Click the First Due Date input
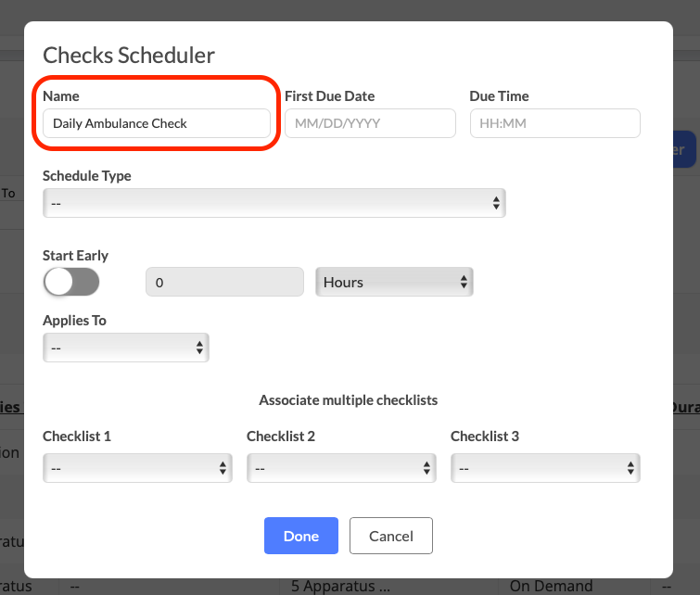The image size is (700, 595). tap(369, 123)
